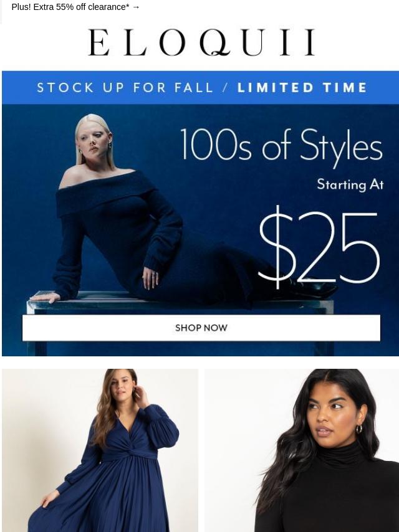This screenshot has height=532, width=399.
Task: Click the arrow after the clearance text
Action: point(136,7)
